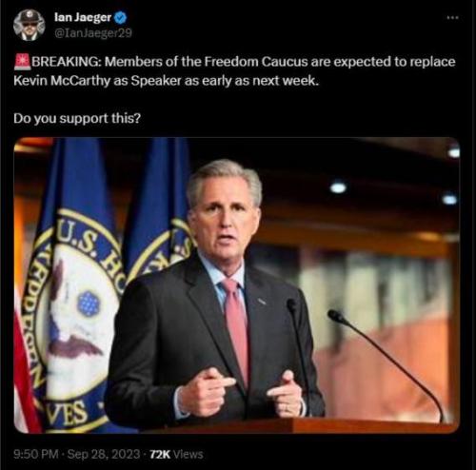This screenshot has height=470, width=476.
Task: Open the attached press conference photo
Action: point(237,285)
